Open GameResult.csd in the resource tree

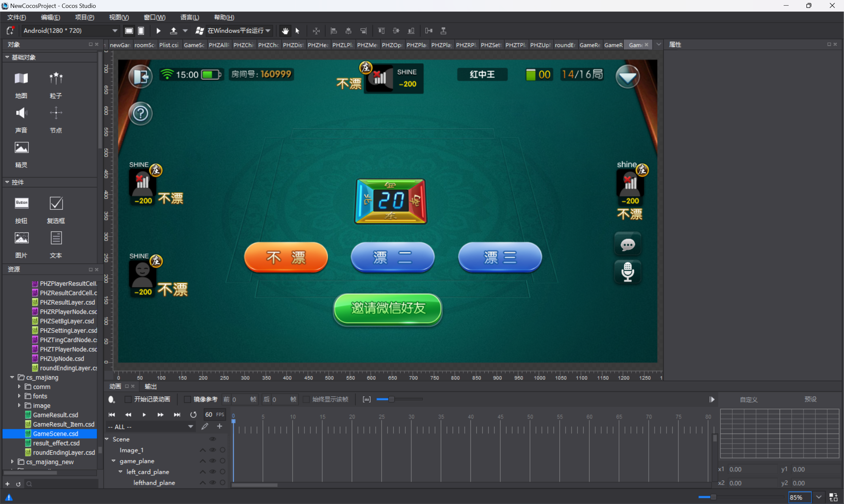point(55,415)
